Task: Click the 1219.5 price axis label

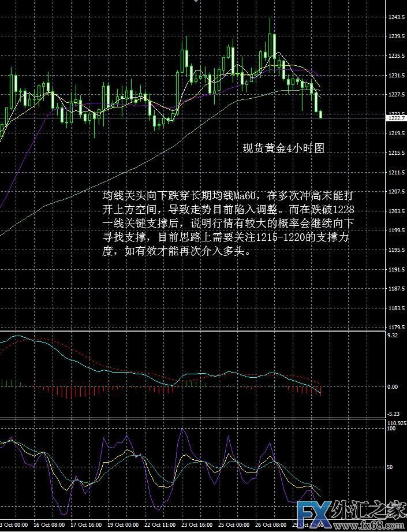Action: tap(397, 133)
